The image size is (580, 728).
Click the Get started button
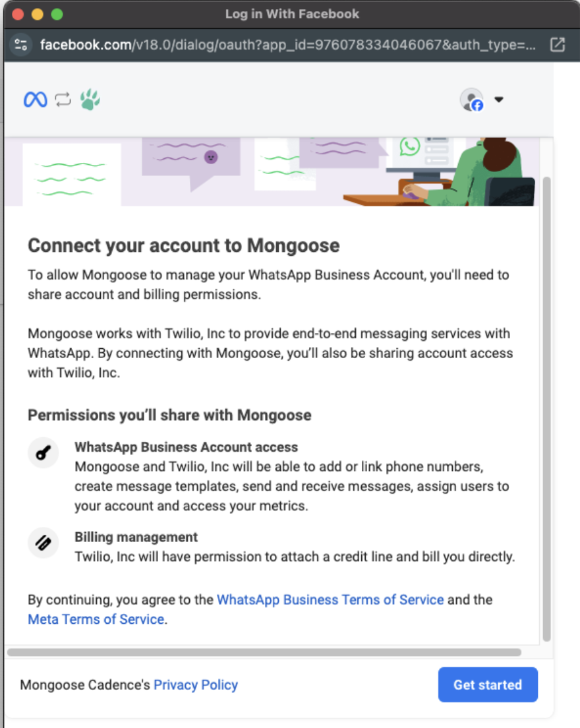point(488,685)
